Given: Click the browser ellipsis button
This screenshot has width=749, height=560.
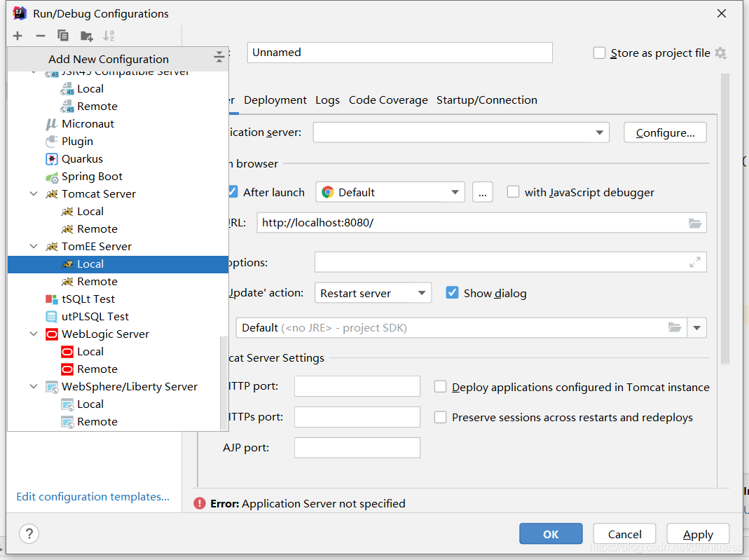Looking at the screenshot, I should (x=483, y=192).
